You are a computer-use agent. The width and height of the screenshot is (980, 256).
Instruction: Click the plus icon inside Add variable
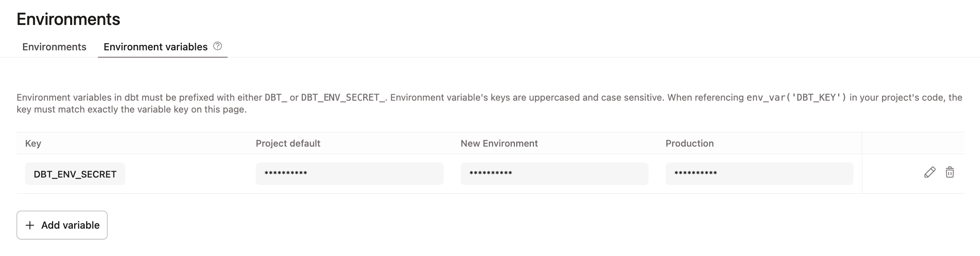coord(29,225)
